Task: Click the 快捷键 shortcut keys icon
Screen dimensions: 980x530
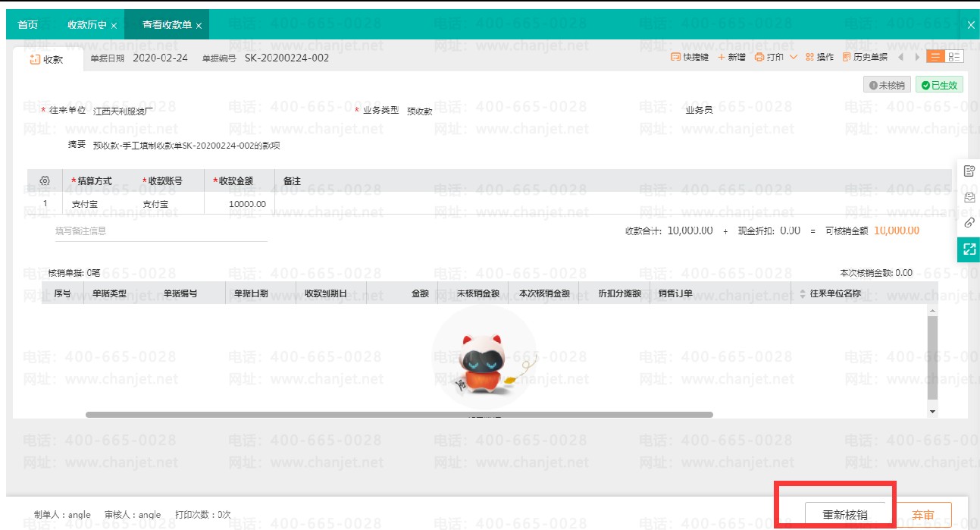Action: coord(675,58)
